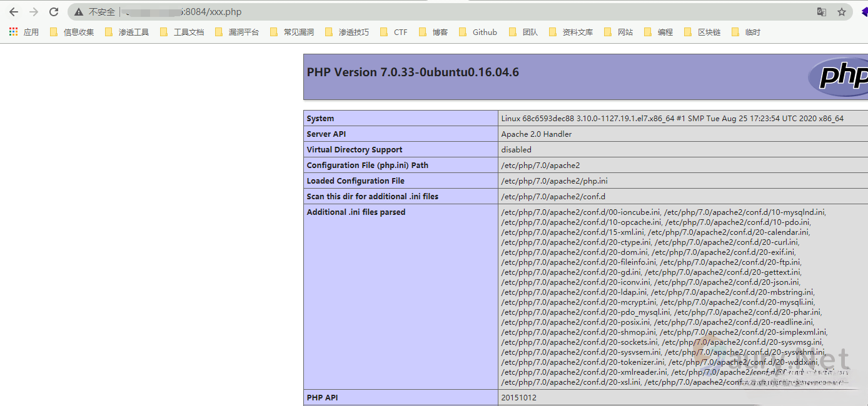Click the 博客 bookmark folder
The height and width of the screenshot is (406, 868).
[433, 32]
